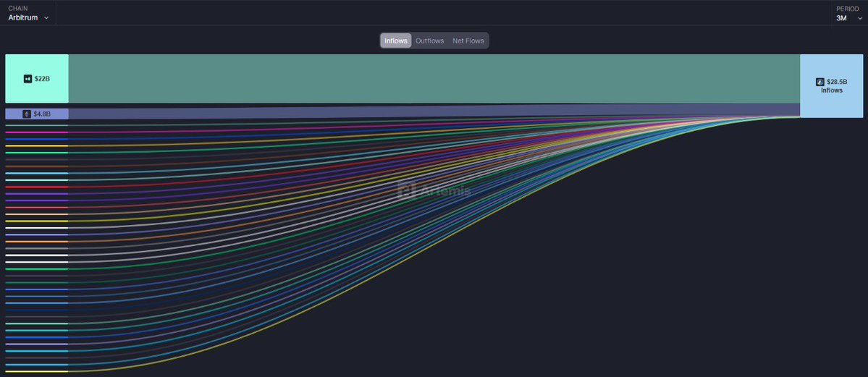Click the topmost red source bar
868x377 pixels.
(x=36, y=187)
